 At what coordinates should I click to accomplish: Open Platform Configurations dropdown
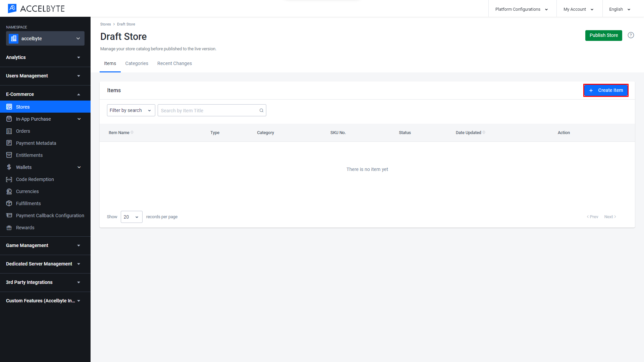click(x=522, y=9)
